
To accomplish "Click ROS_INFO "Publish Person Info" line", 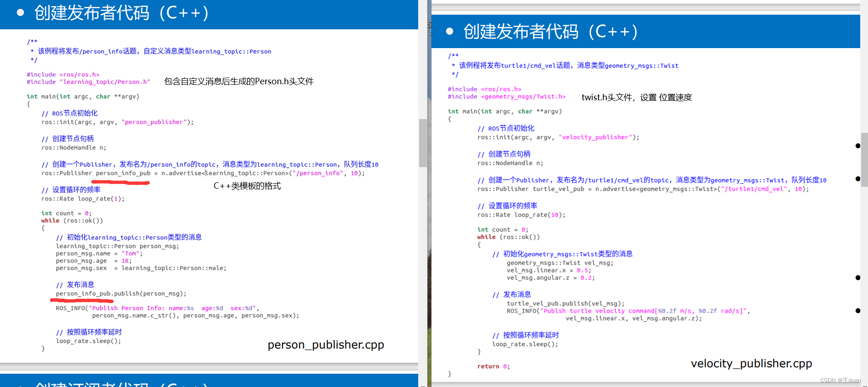I will coord(157,308).
